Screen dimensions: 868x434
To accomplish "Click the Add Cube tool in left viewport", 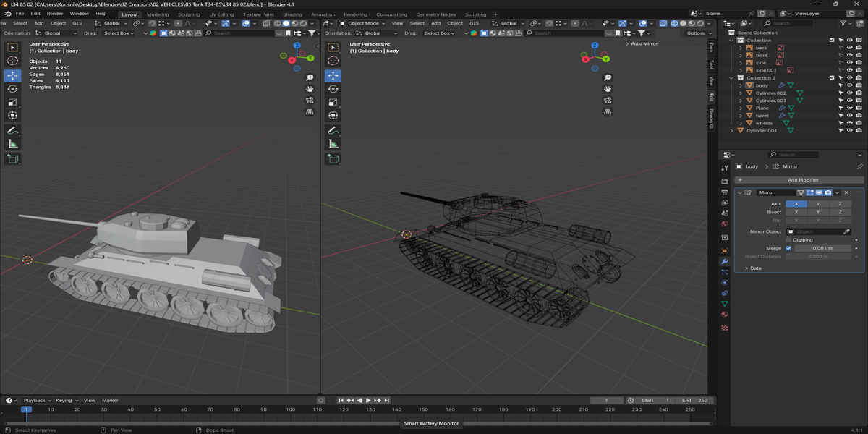I will click(x=12, y=158).
